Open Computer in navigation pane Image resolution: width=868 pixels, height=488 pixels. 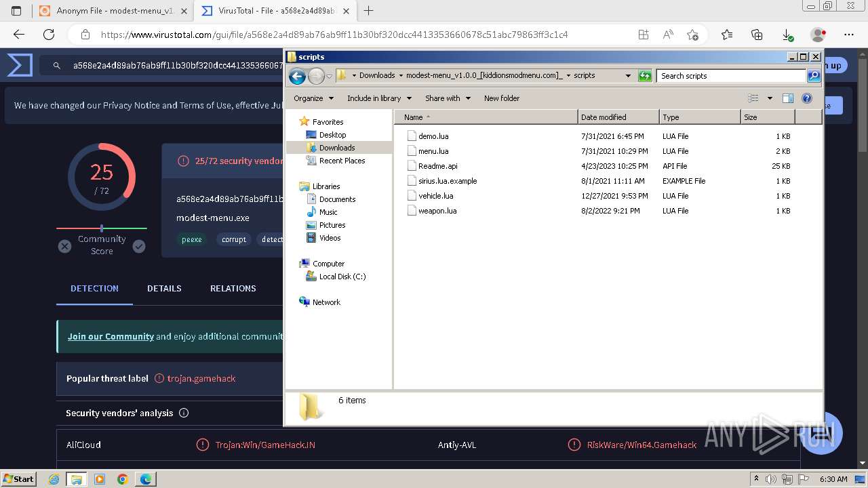click(x=328, y=264)
